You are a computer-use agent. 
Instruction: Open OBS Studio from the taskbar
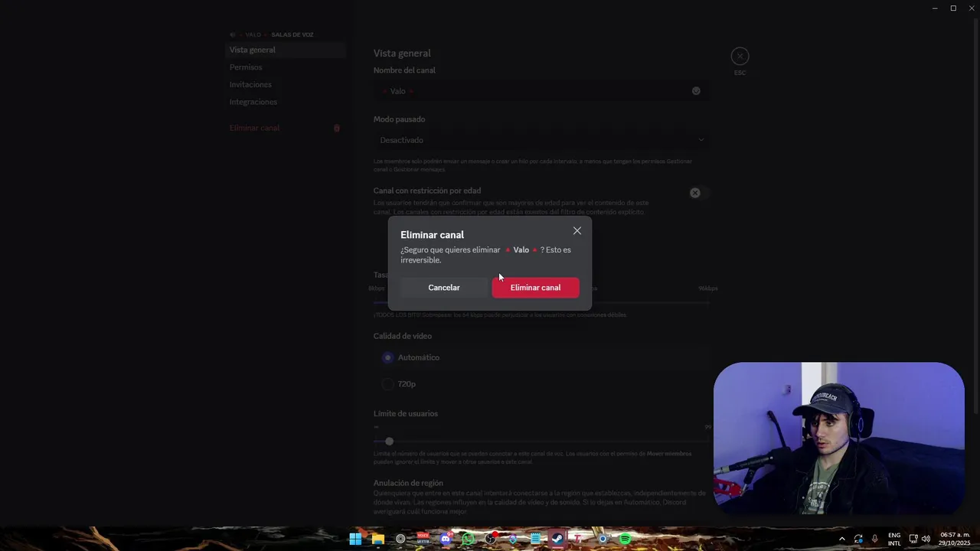pos(490,539)
